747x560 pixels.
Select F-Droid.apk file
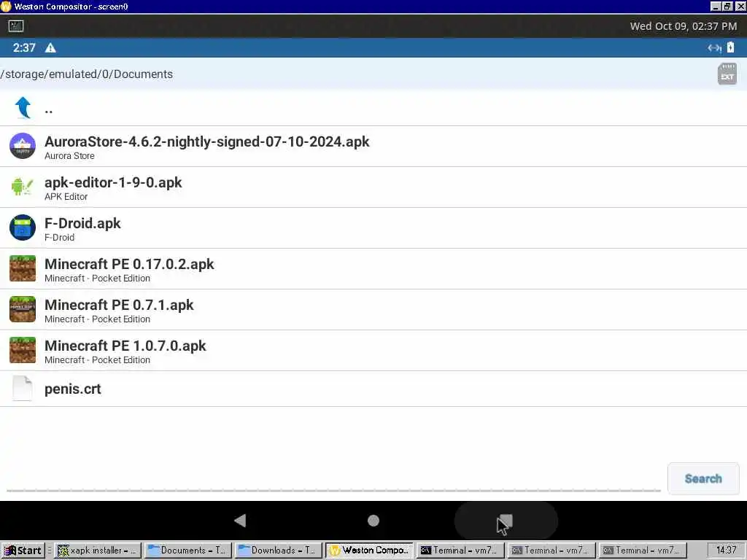click(373, 228)
